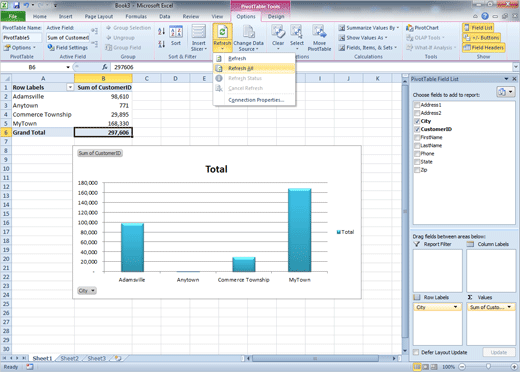Image resolution: width=520 pixels, height=372 pixels.
Task: Open Field Settings for the active field
Action: [x=67, y=48]
